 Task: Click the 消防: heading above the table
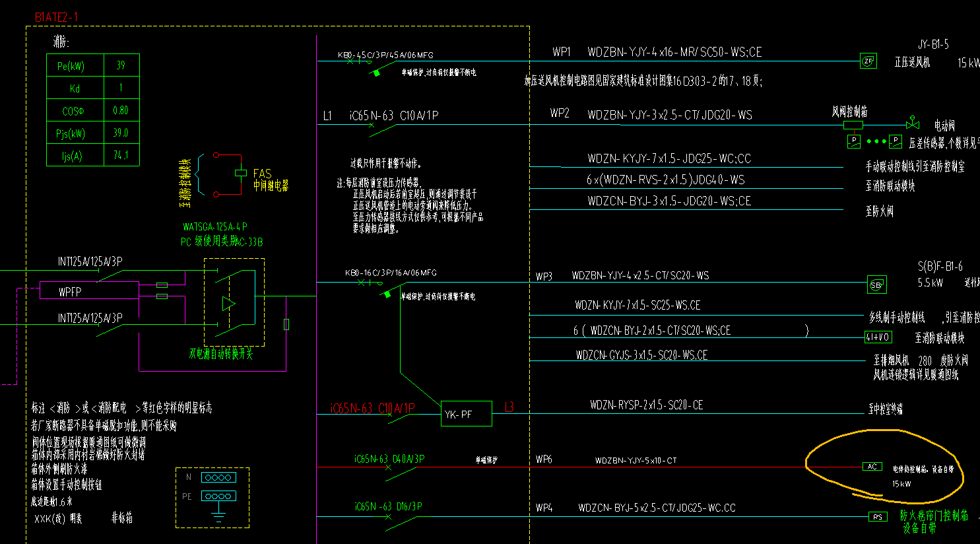(61, 43)
